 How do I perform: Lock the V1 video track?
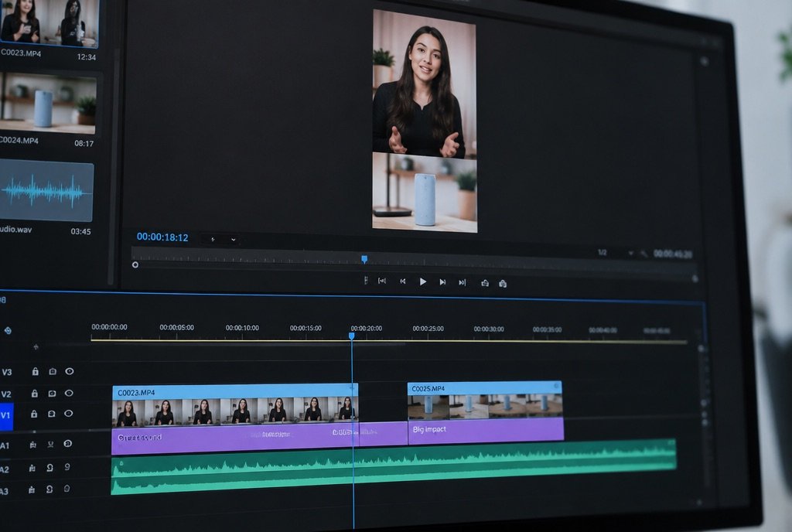(x=34, y=414)
